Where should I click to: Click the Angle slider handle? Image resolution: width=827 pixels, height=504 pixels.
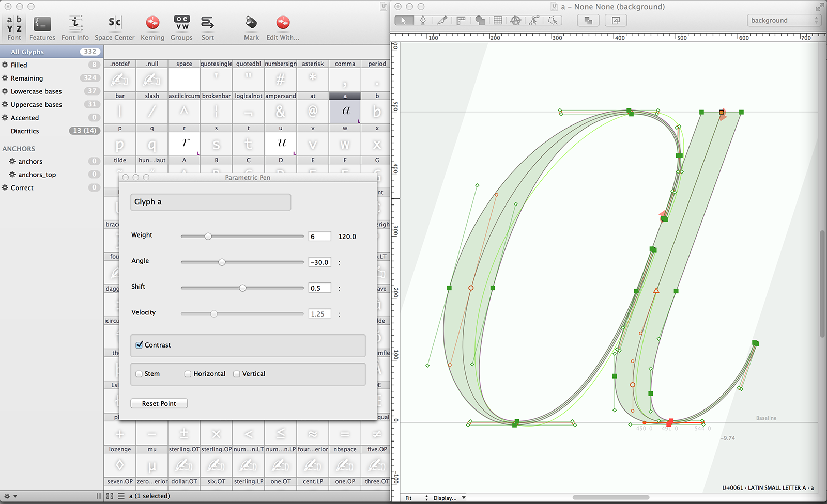[x=222, y=262]
